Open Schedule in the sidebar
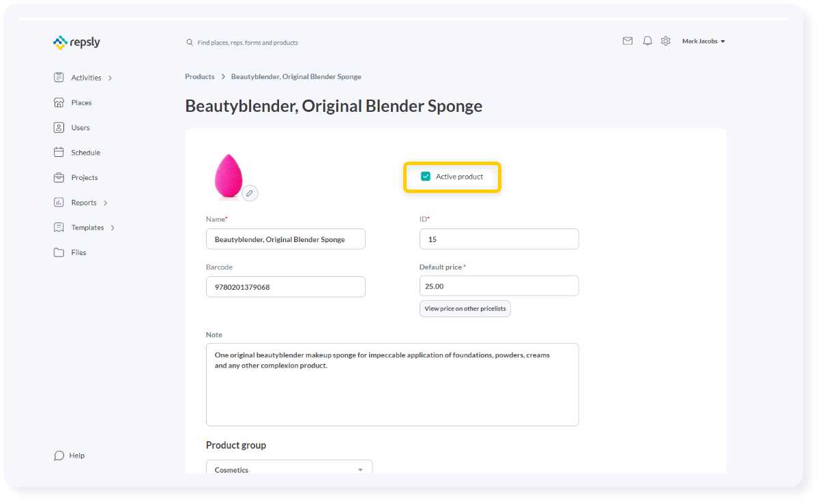 click(86, 153)
